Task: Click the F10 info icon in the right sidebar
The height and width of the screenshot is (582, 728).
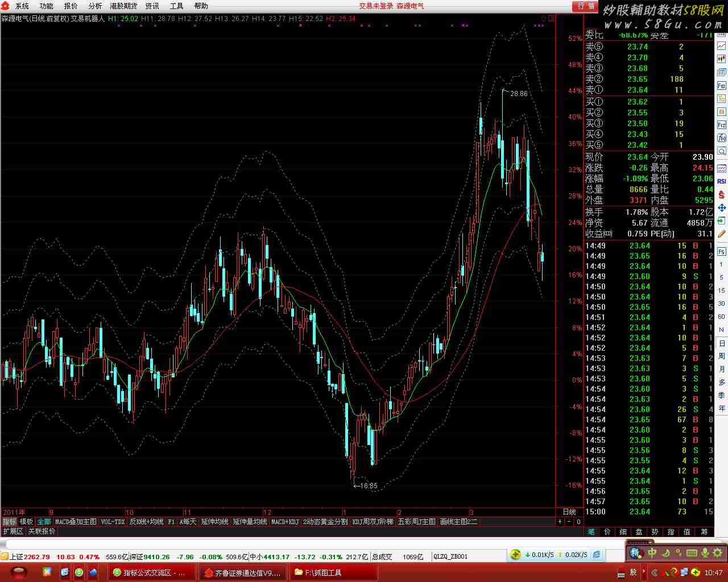Action: pos(722,85)
